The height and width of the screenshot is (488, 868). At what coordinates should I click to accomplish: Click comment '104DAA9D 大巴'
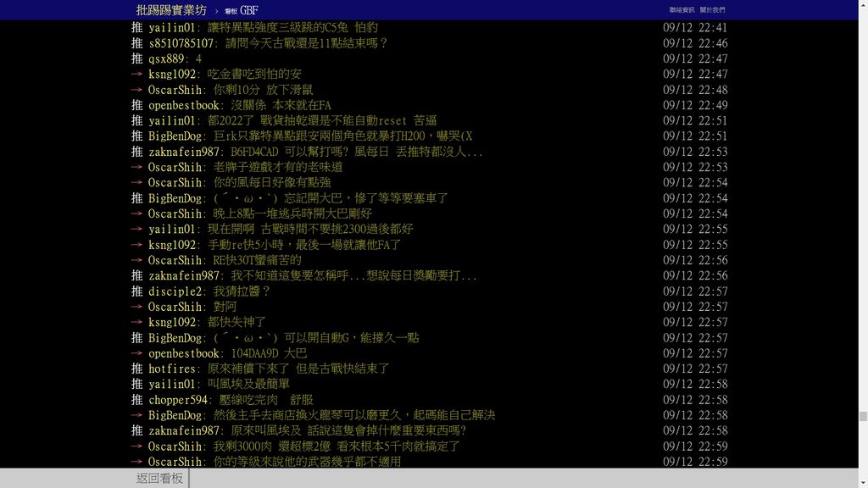(x=269, y=353)
